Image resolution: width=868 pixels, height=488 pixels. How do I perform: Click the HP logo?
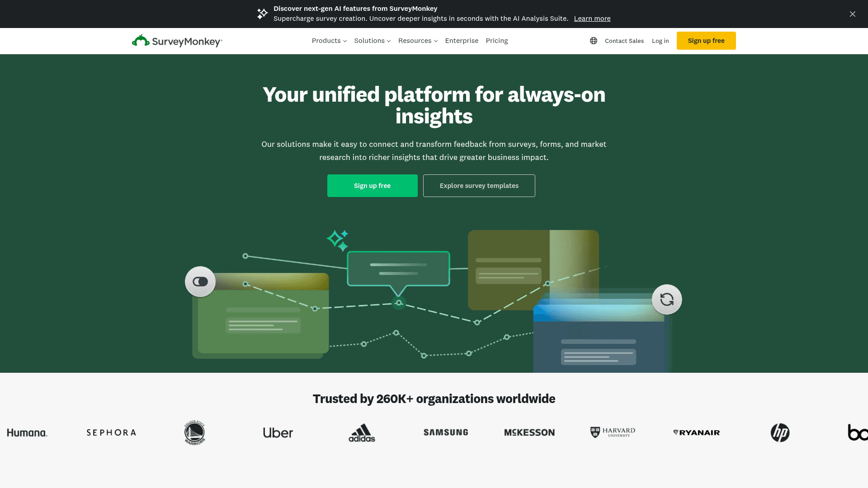pyautogui.click(x=780, y=432)
